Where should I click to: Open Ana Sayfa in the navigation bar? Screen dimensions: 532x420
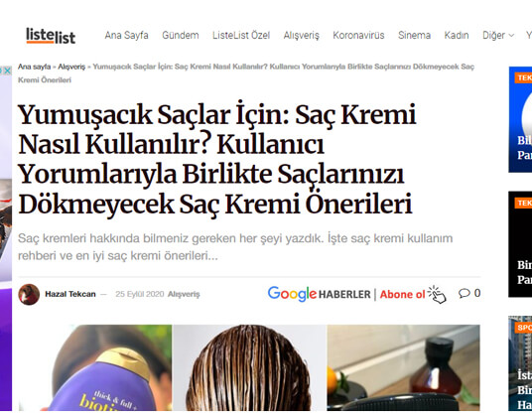coord(127,36)
